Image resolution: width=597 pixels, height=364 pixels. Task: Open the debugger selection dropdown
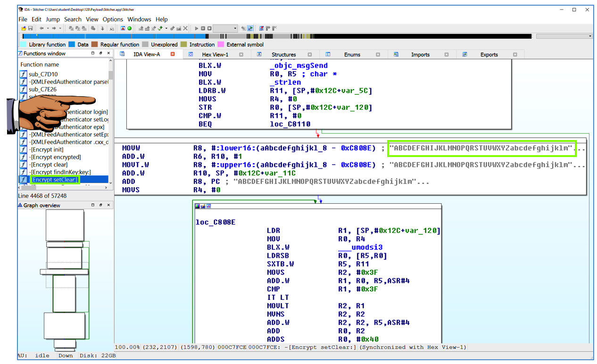pyautogui.click(x=235, y=28)
